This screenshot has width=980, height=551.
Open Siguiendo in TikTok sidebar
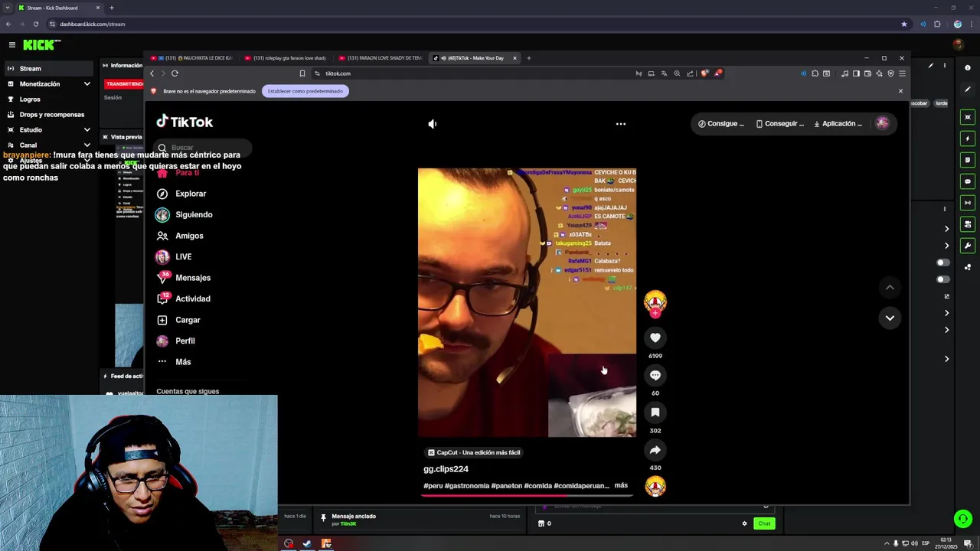pos(194,215)
